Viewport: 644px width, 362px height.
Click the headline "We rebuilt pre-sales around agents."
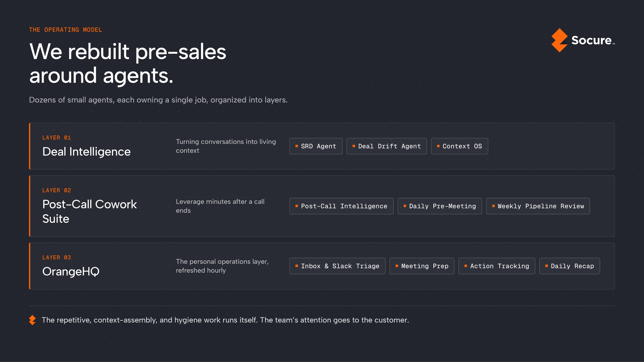click(x=128, y=63)
